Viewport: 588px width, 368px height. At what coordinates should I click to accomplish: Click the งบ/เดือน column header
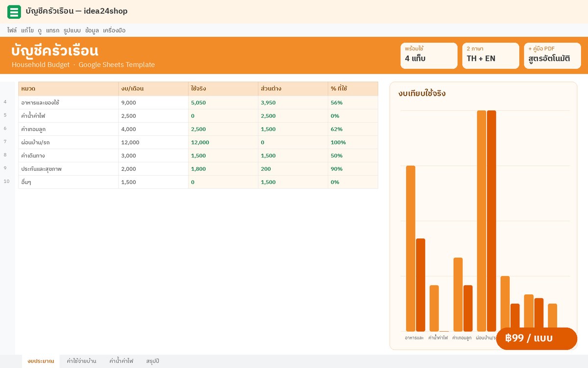[153, 89]
